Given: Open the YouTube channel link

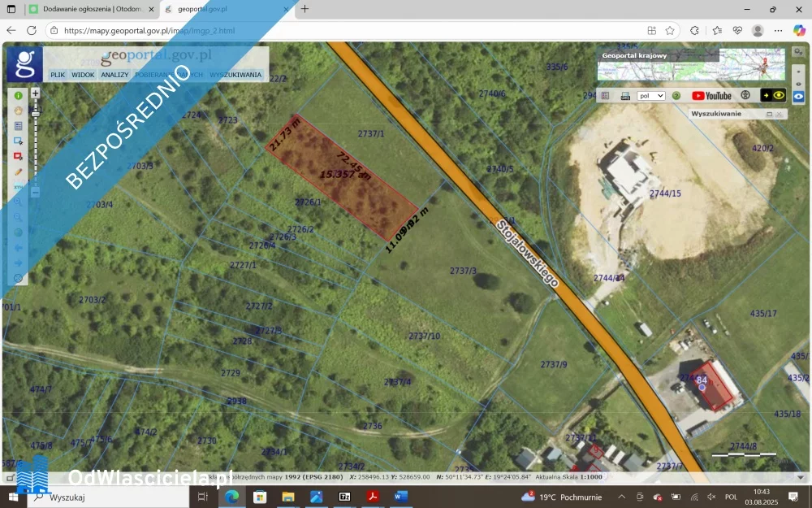Looking at the screenshot, I should coord(711,96).
